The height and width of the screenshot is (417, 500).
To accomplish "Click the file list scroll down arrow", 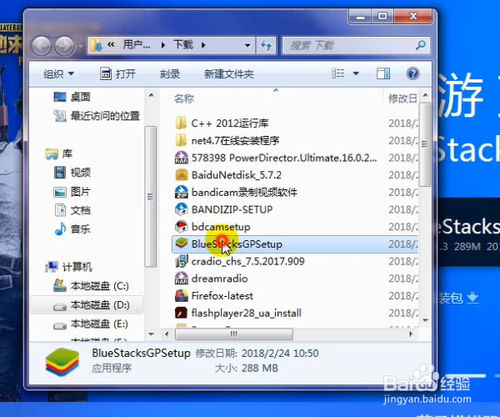I will (x=425, y=320).
